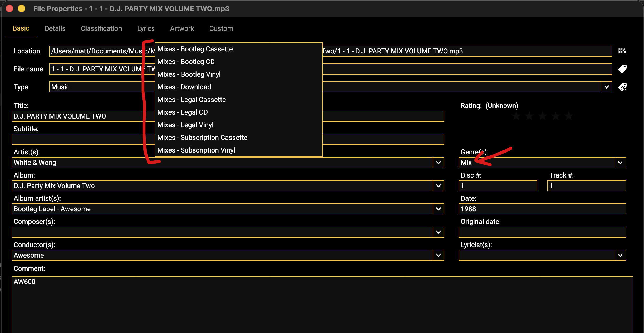Image resolution: width=644 pixels, height=333 pixels.
Task: Set rating to second star
Action: pos(529,116)
